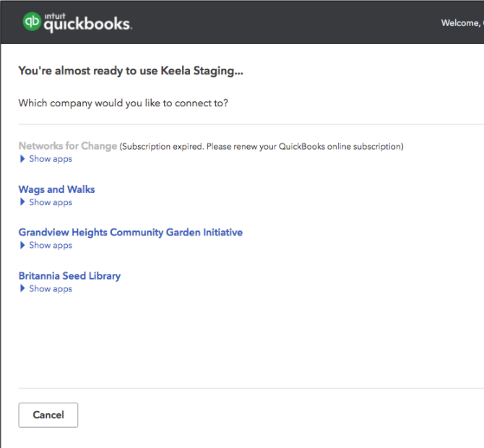Expand Show apps under Wags and Walks

click(x=46, y=202)
